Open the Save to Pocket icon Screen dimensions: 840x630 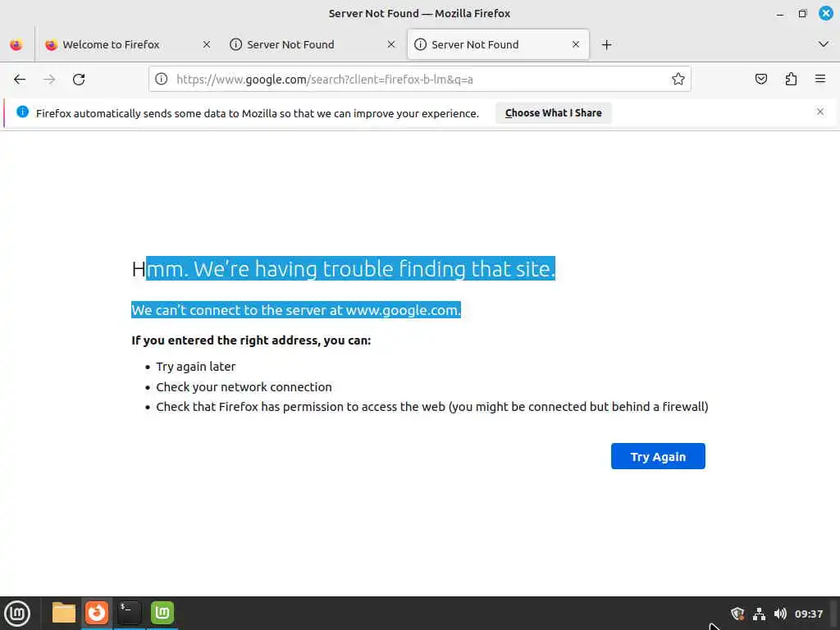point(760,80)
